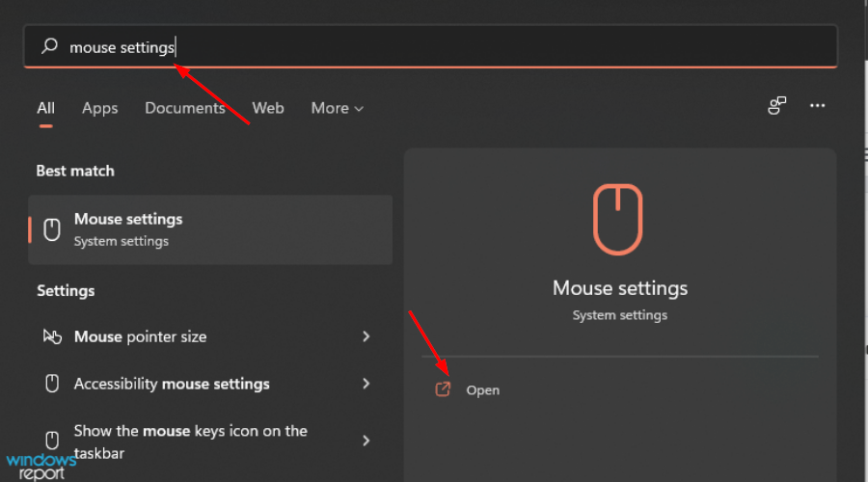Screen dimensions: 868x482
Task: Select the Documents filter tab
Action: point(184,108)
